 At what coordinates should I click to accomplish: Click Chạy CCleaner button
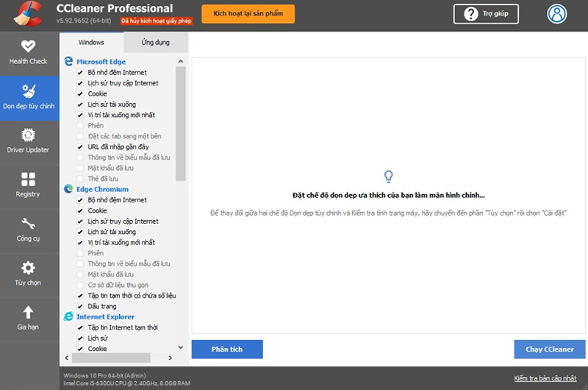[550, 350]
